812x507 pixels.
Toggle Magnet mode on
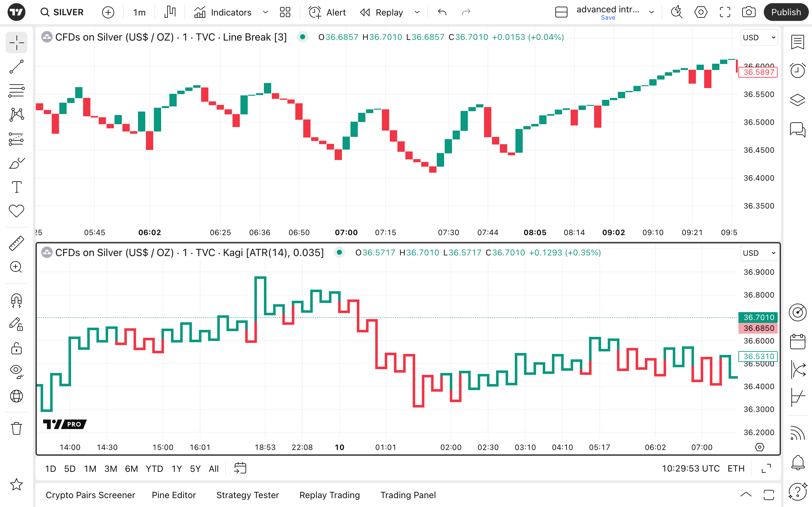click(16, 300)
